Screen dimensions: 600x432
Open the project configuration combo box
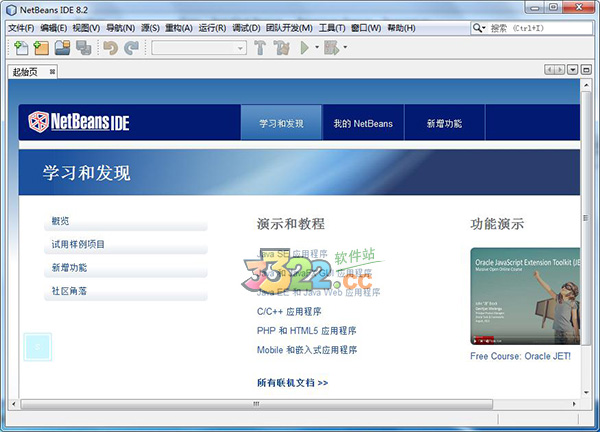(199, 48)
